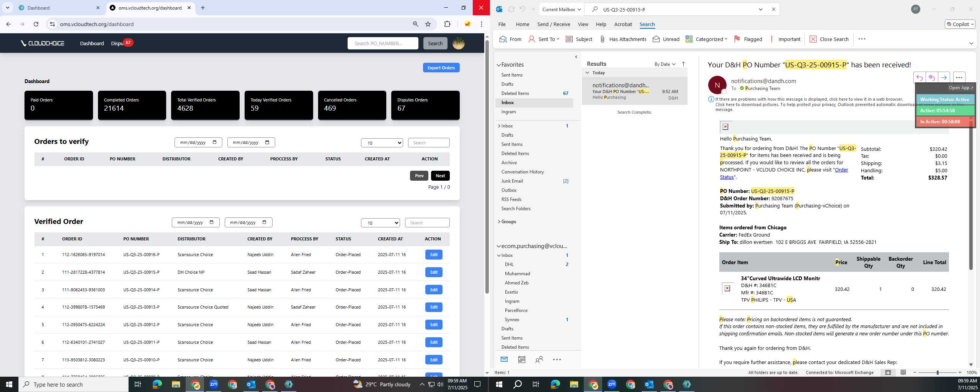Open By Date sort dropdown
The height and width of the screenshot is (392, 980).
tap(665, 64)
